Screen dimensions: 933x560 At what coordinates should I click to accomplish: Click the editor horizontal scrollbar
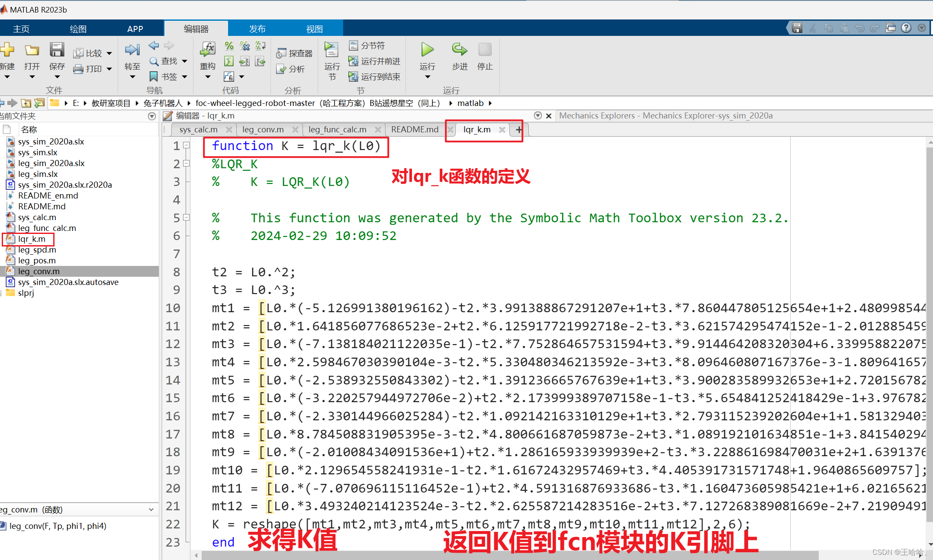[510, 555]
